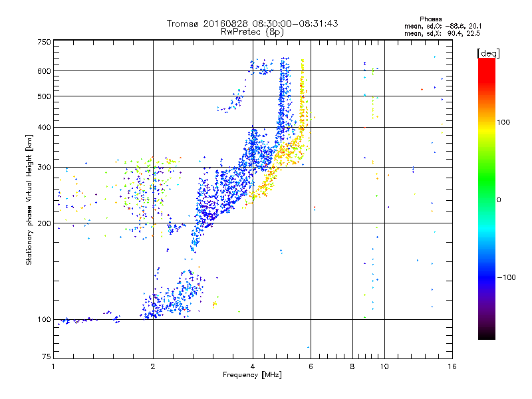Click the 'Phases' header text

[x=430, y=19]
